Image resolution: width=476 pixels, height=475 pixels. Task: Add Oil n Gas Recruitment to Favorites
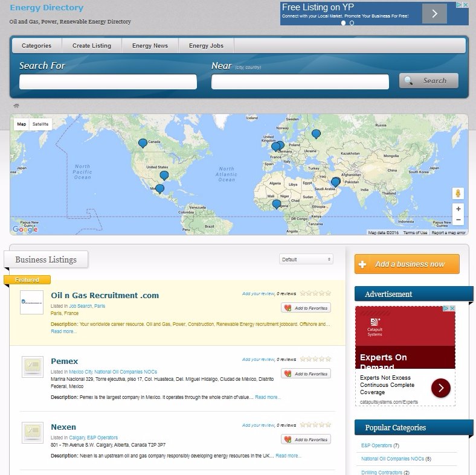click(x=306, y=308)
